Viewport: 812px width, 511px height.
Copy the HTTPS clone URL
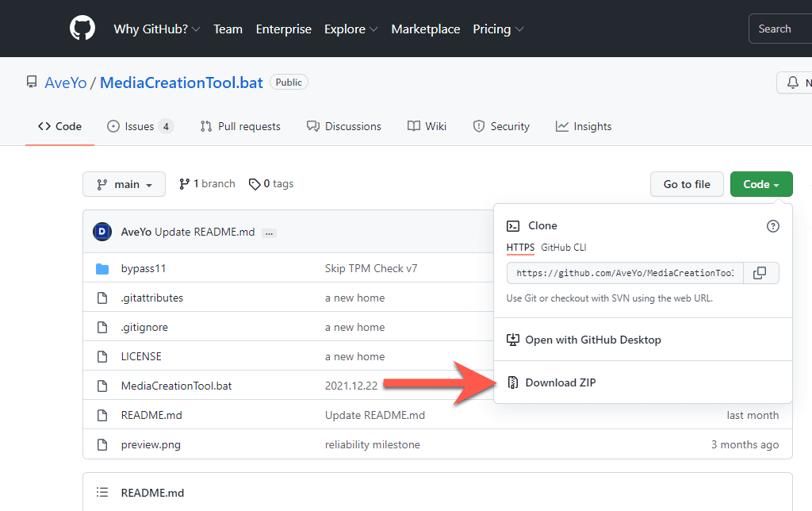coord(759,273)
